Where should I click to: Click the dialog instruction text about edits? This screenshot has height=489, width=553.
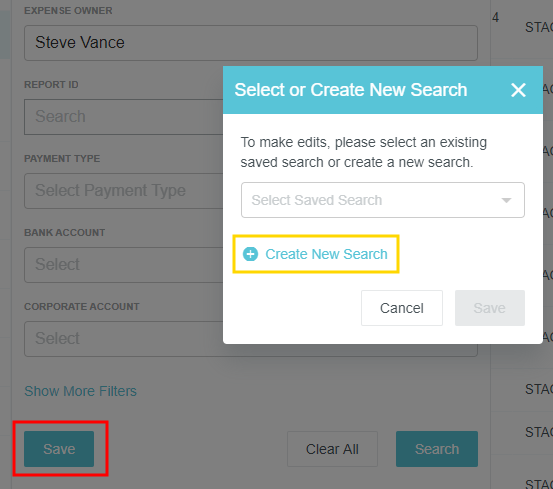(364, 152)
